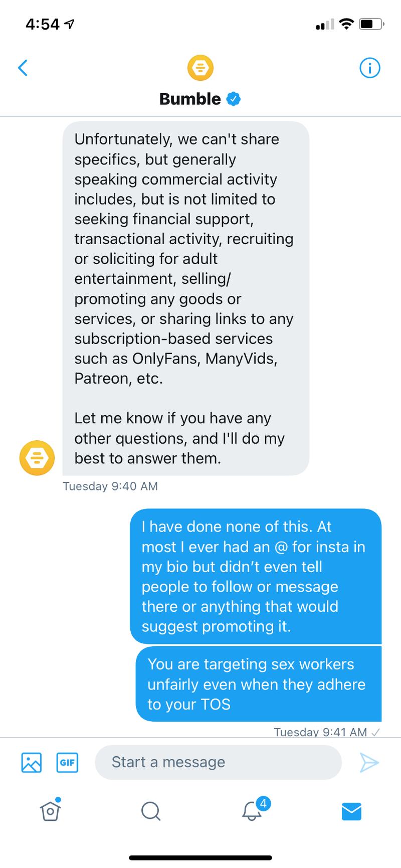
Task: Attach a photo using the image icon
Action: pos(31,762)
